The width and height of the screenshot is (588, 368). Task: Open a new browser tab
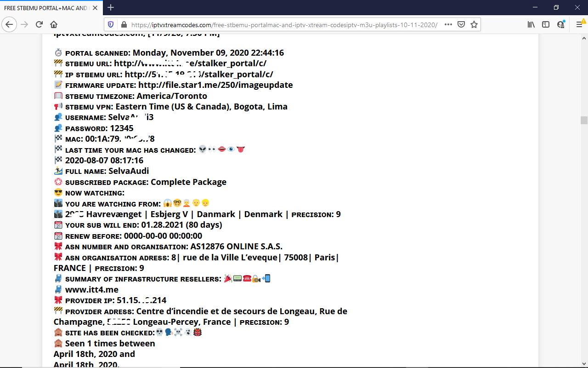point(111,7)
